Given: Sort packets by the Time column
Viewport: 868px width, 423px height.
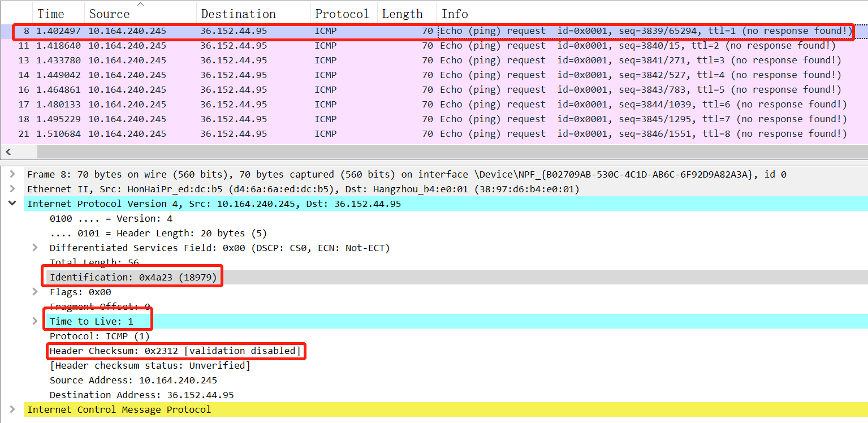Looking at the screenshot, I should tap(51, 12).
